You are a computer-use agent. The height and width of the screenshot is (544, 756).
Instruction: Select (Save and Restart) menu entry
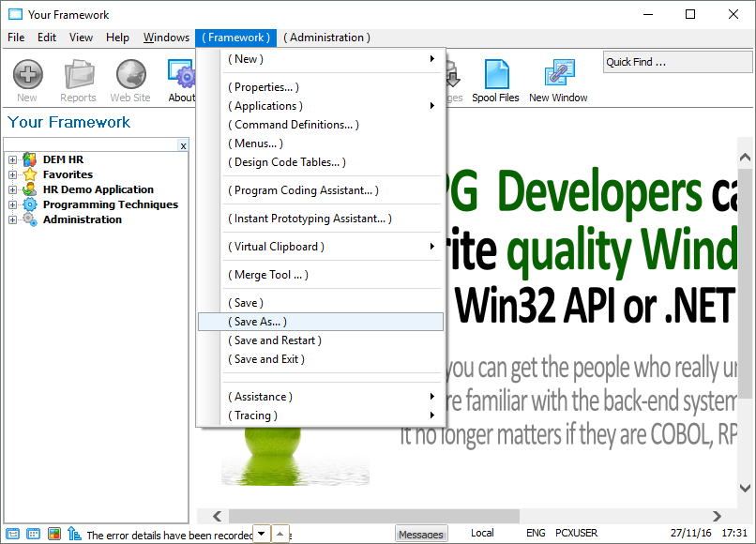coord(278,340)
